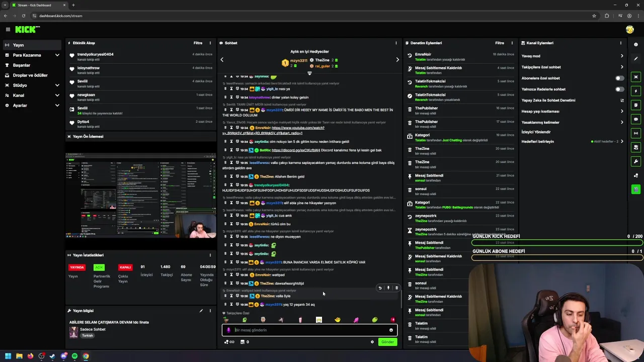Open Kanal Eylemleri panel three-dot menu
Viewport: 644px width, 362px height.
[620, 43]
